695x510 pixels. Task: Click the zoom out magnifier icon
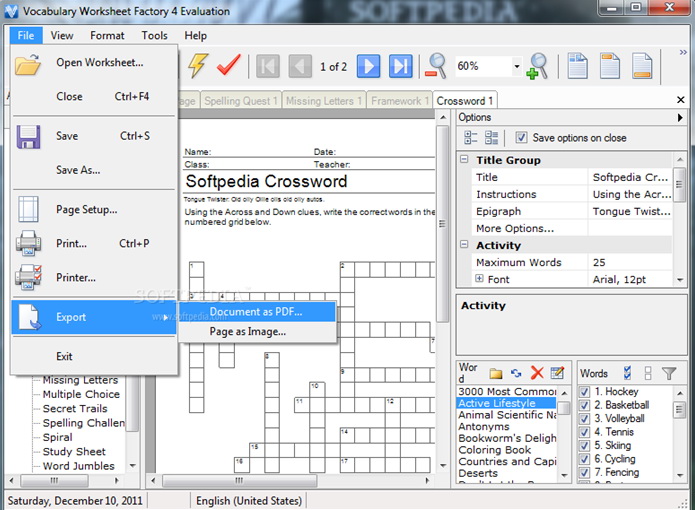click(x=436, y=66)
